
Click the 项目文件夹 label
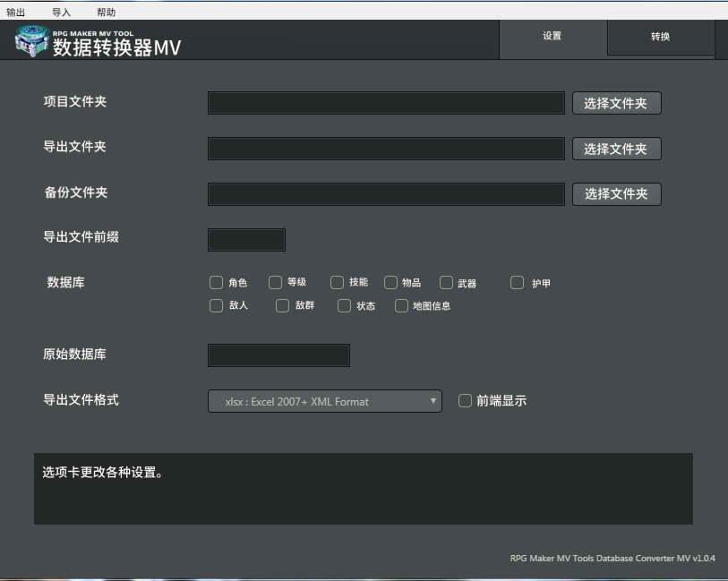[x=75, y=102]
